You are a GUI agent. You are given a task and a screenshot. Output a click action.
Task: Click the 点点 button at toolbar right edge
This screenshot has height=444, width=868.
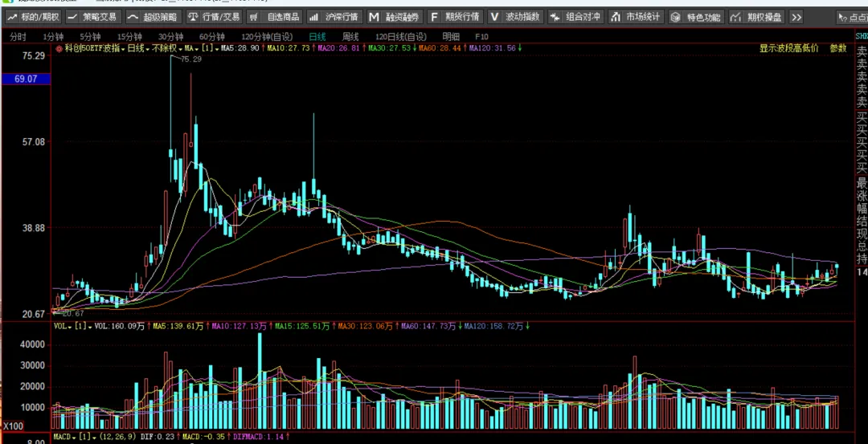tap(852, 17)
